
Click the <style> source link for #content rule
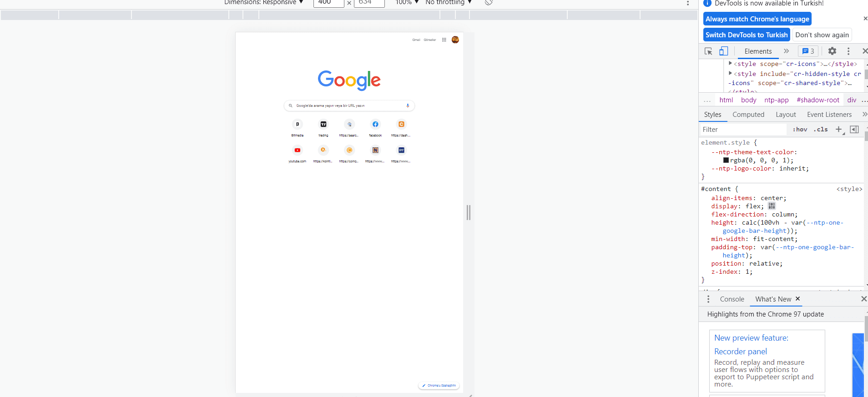[849, 189]
